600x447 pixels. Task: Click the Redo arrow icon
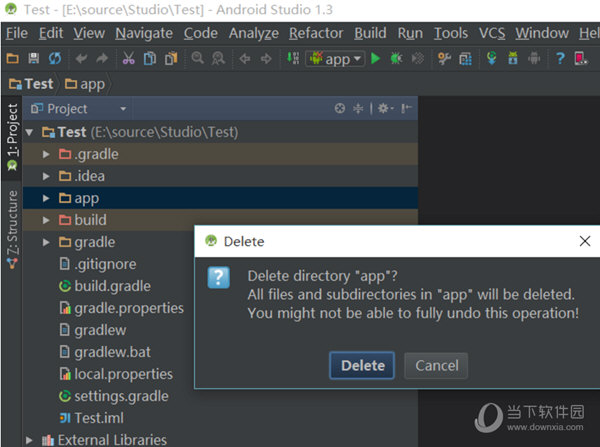[x=102, y=59]
